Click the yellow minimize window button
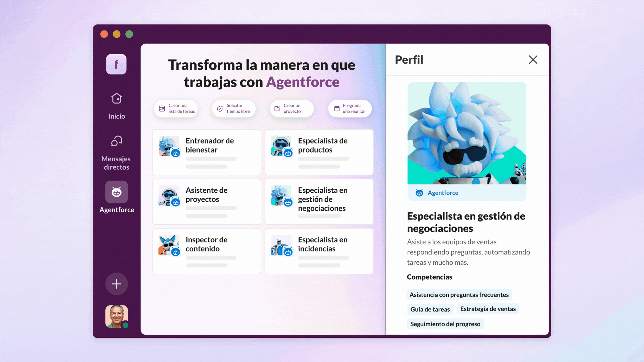 [x=117, y=34]
